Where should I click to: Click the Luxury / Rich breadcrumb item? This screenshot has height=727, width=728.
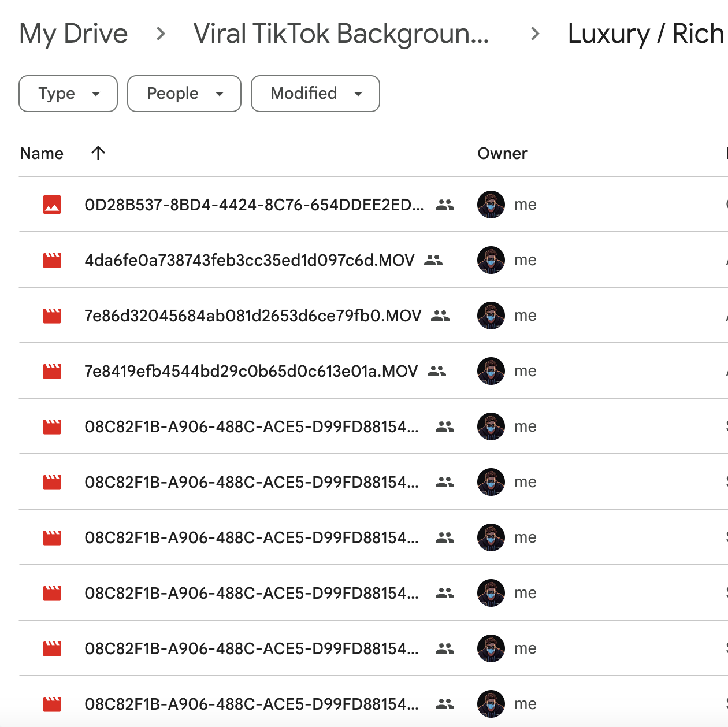(644, 34)
